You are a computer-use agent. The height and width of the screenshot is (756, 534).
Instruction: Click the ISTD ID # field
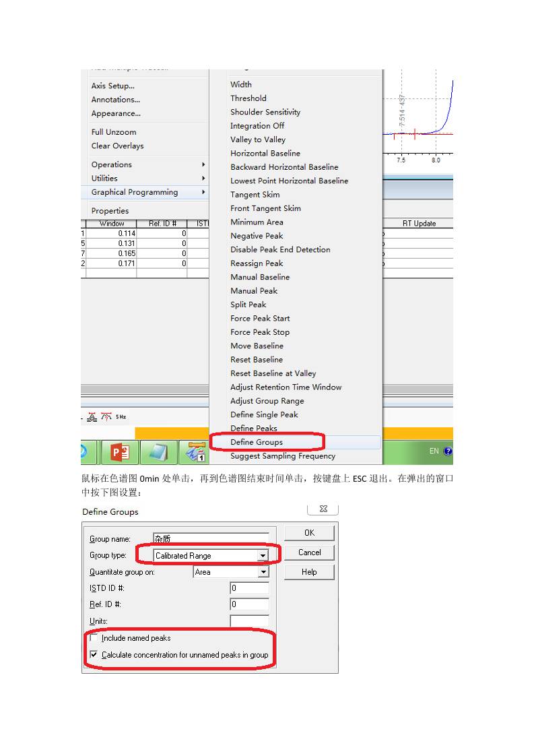coord(249,588)
